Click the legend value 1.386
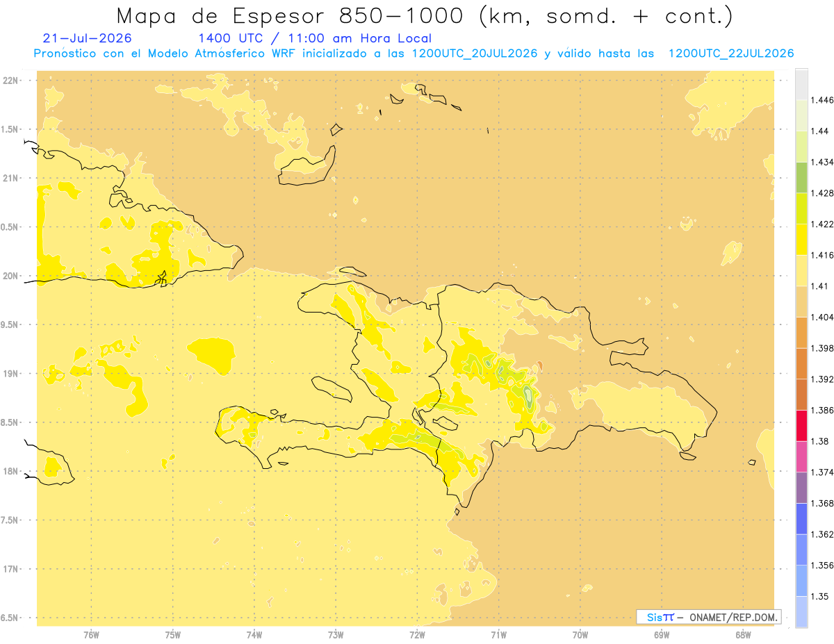This screenshot has height=644, width=834. coord(824,410)
